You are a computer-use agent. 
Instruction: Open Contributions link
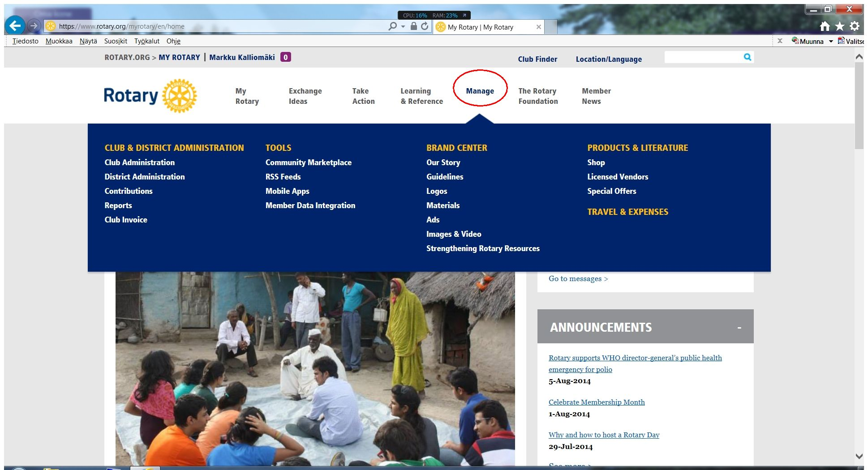pyautogui.click(x=129, y=191)
